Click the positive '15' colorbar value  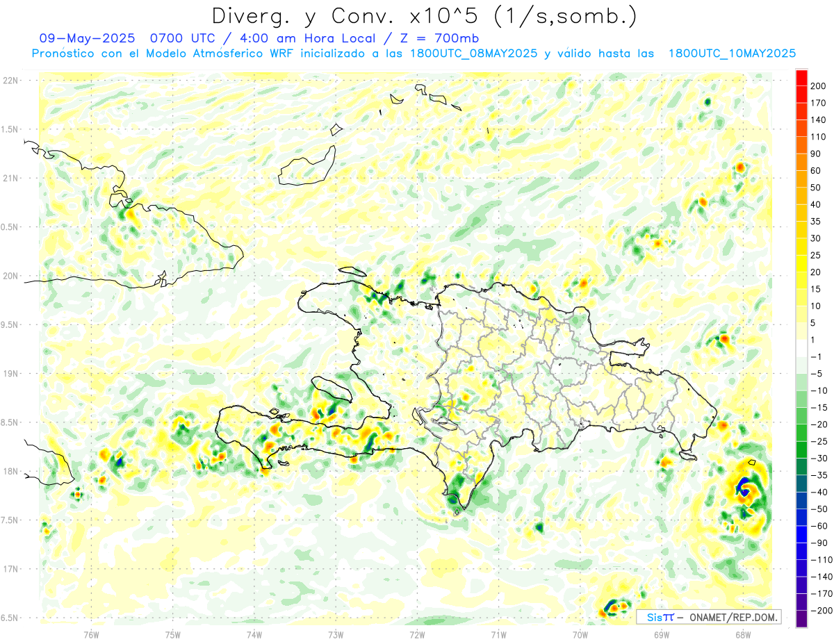tap(816, 289)
